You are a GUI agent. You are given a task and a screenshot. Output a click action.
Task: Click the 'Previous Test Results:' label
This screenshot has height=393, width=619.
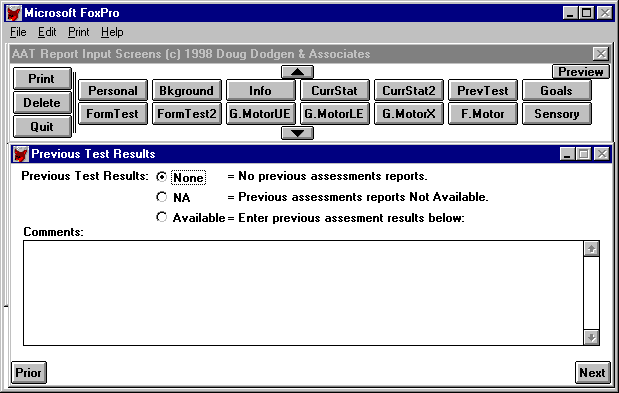click(x=85, y=176)
